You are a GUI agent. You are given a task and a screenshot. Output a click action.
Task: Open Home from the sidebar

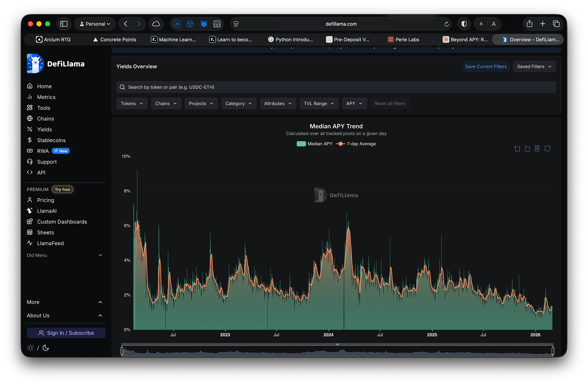[x=44, y=86]
